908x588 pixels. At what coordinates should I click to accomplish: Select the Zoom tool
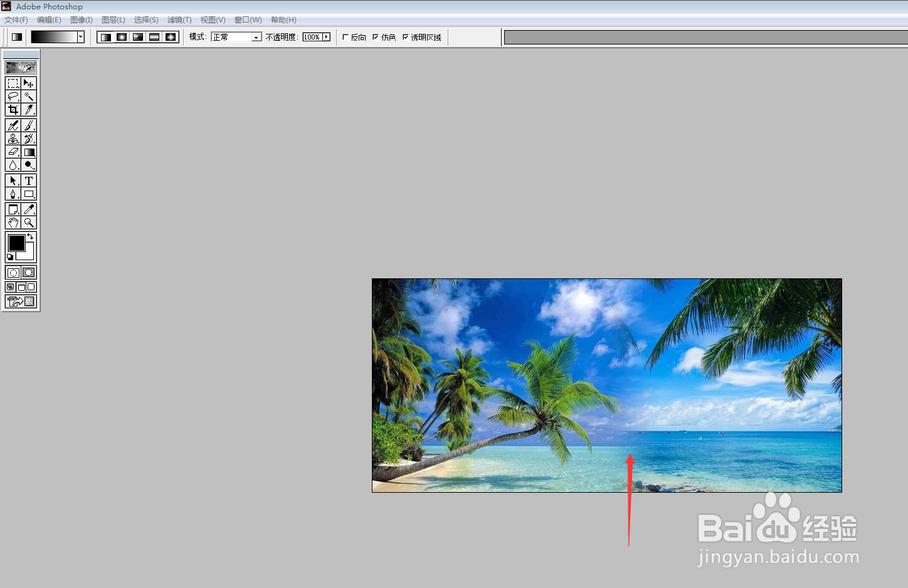[x=29, y=223]
